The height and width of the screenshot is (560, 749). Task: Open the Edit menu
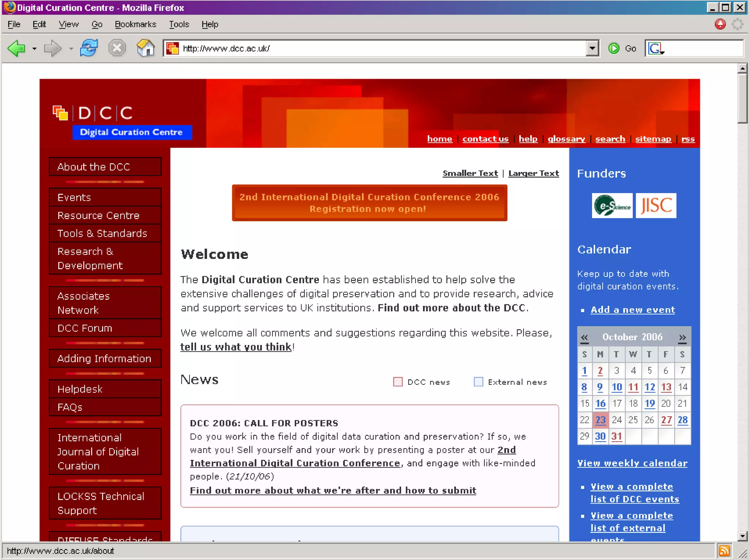click(x=39, y=24)
